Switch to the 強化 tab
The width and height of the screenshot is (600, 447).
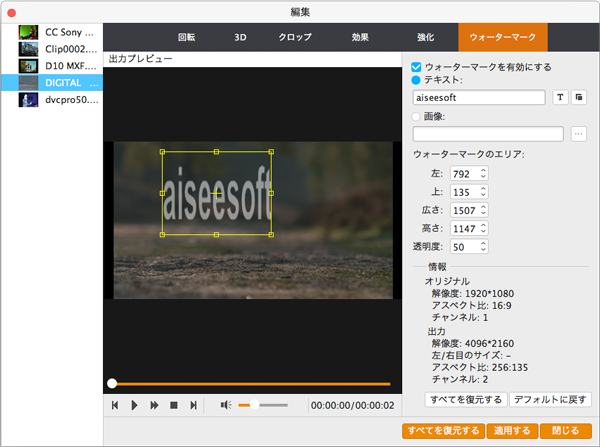(x=426, y=37)
